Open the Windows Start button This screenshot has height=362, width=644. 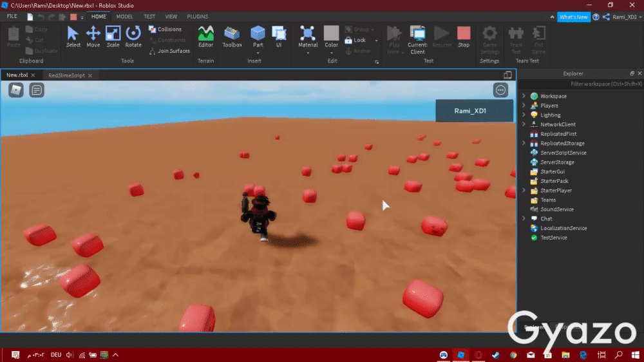(636, 355)
